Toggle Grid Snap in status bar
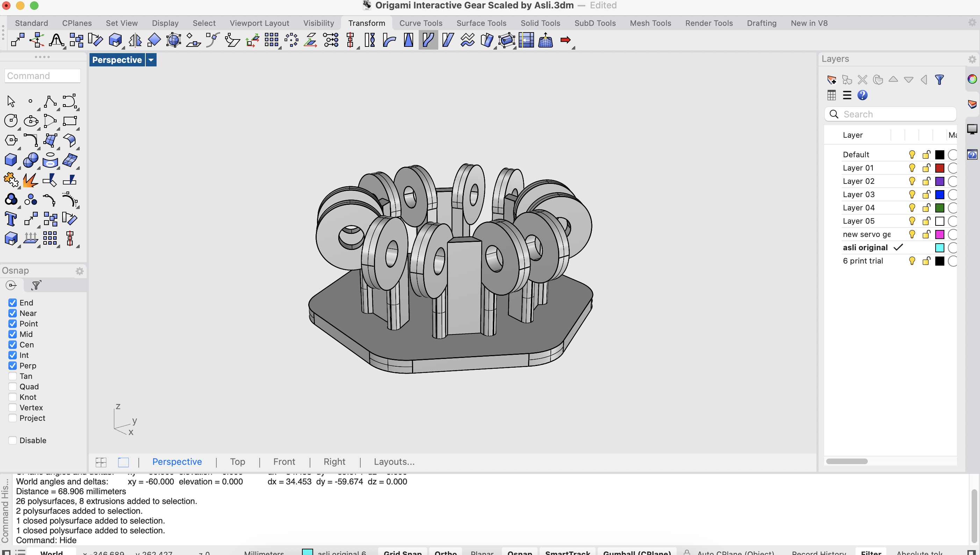The width and height of the screenshot is (980, 555). point(403,552)
